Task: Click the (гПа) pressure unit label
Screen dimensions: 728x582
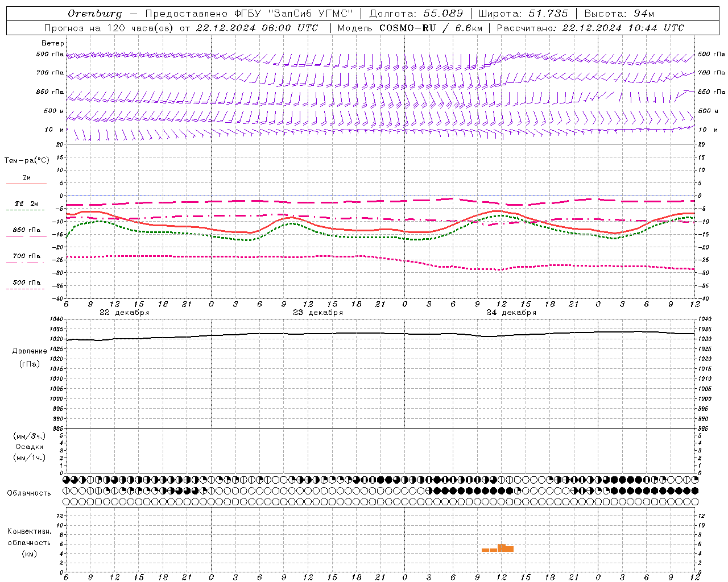Action: pyautogui.click(x=30, y=364)
